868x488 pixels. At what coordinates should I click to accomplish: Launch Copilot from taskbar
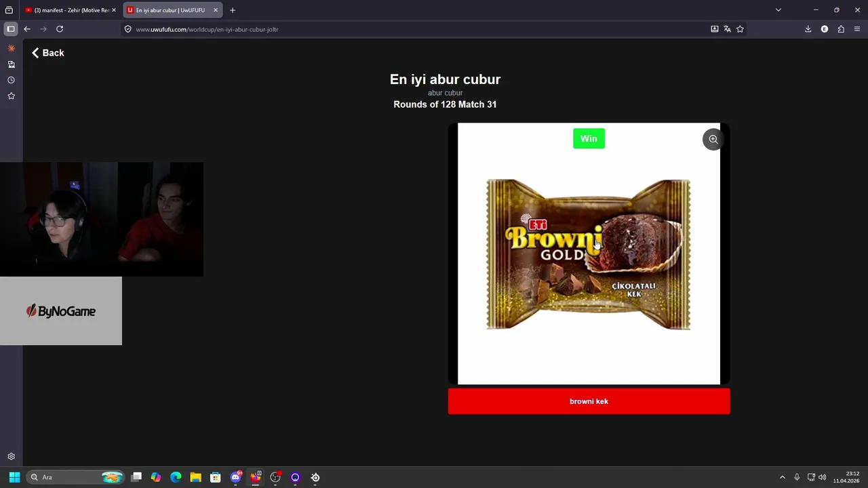tap(156, 477)
